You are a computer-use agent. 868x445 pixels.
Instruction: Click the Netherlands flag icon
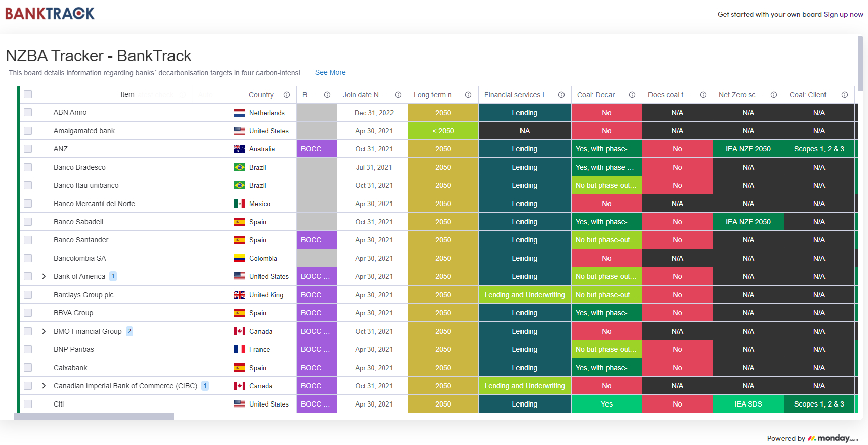coord(240,113)
